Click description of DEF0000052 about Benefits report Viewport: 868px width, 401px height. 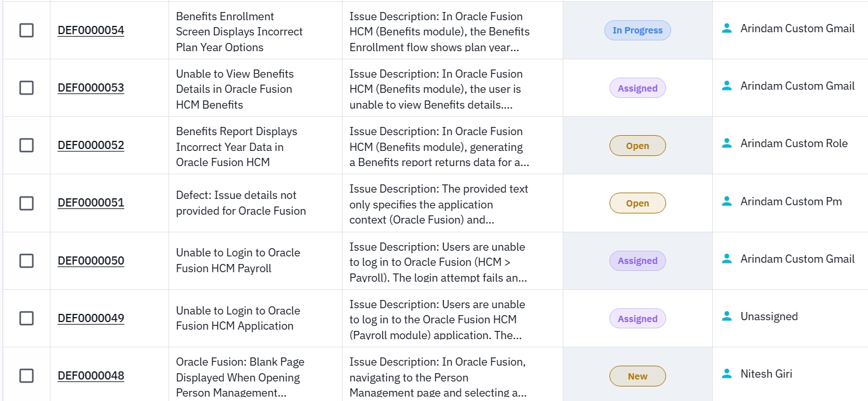point(440,147)
